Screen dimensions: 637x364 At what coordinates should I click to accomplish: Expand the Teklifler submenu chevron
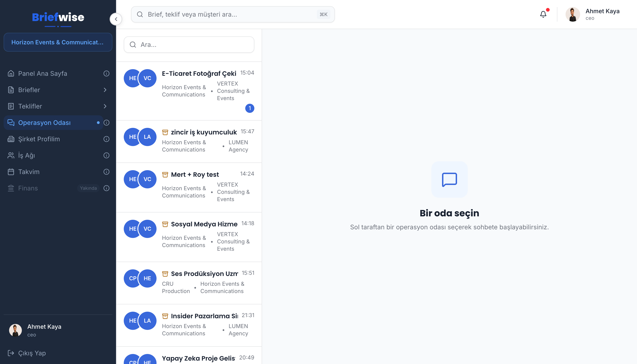pos(105,106)
